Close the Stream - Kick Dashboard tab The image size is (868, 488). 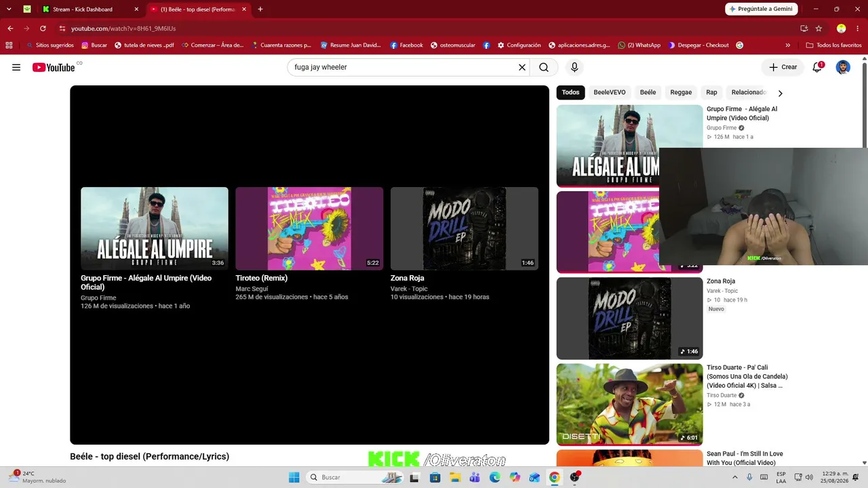(x=136, y=9)
